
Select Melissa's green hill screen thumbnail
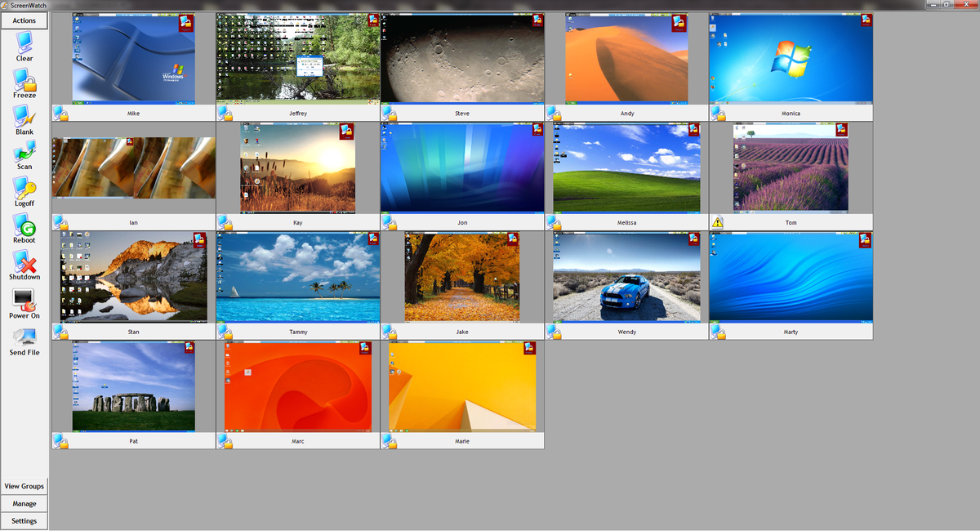626,167
